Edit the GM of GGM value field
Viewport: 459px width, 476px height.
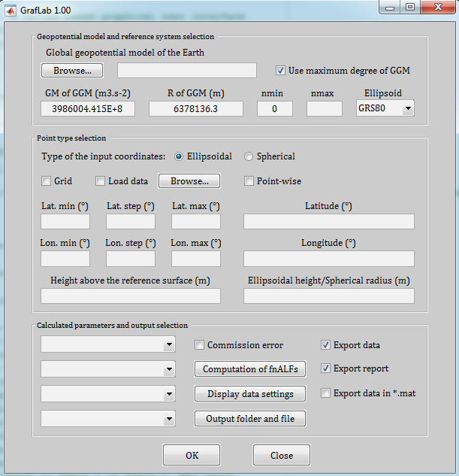click(88, 109)
